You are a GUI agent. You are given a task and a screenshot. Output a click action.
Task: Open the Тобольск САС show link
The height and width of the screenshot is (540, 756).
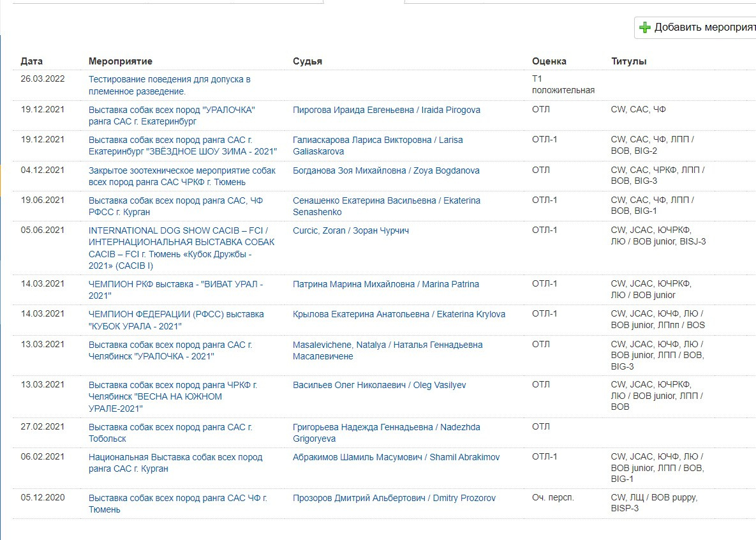click(170, 427)
